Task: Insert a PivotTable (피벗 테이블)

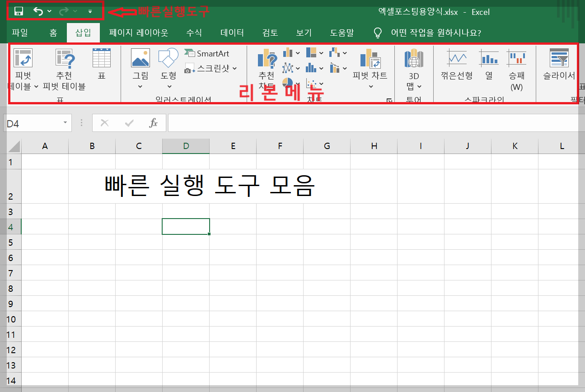Action: [x=23, y=65]
